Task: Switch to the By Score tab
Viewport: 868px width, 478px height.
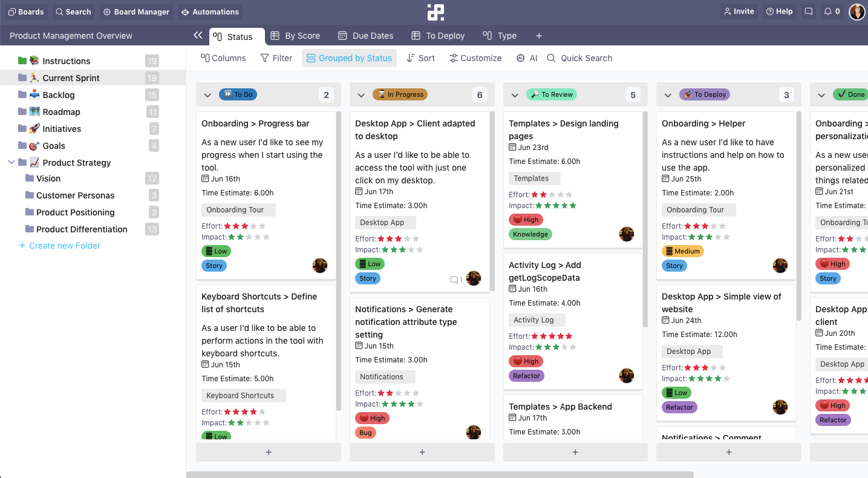Action: coord(295,36)
